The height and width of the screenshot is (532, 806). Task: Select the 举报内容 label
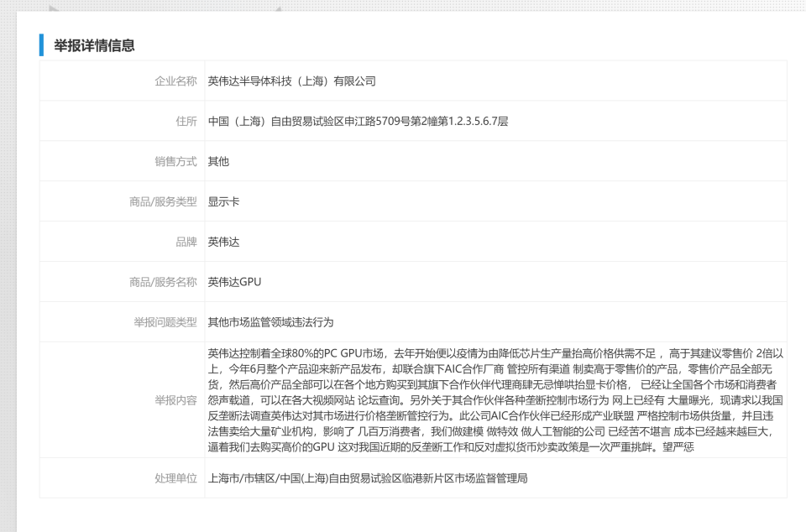pos(175,400)
